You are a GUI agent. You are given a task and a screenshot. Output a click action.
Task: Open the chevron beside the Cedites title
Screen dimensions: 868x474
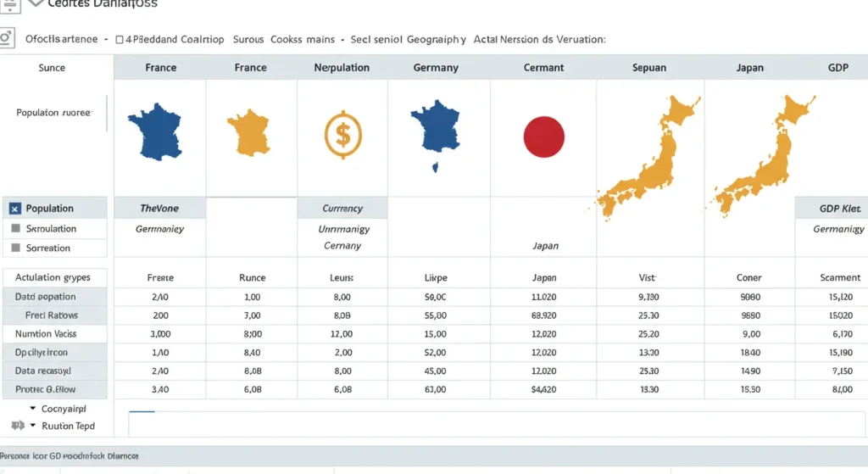pos(34,4)
